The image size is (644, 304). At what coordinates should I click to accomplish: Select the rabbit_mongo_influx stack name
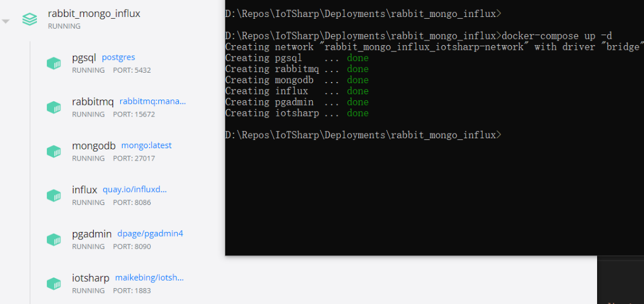(x=94, y=13)
